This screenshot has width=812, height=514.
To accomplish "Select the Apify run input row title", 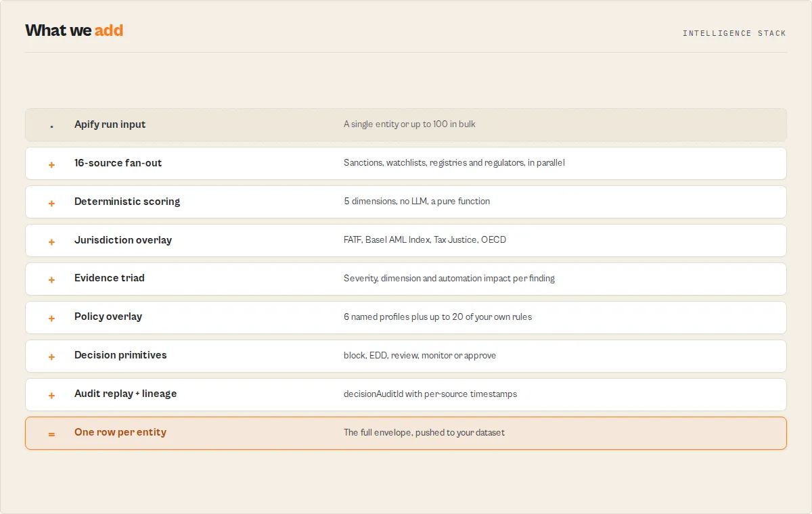I will [110, 124].
